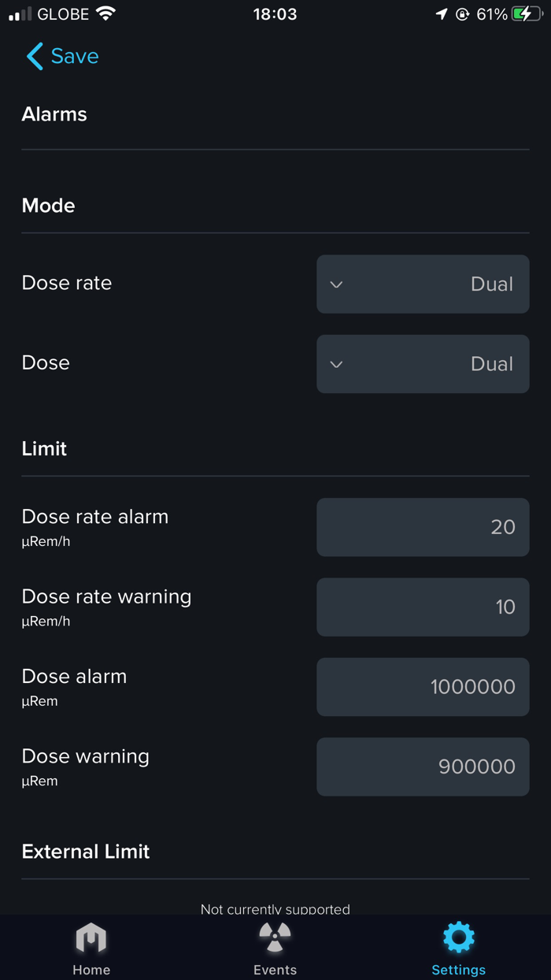Open the Dose mode dropdown
Screen dimensions: 551x980
click(423, 364)
